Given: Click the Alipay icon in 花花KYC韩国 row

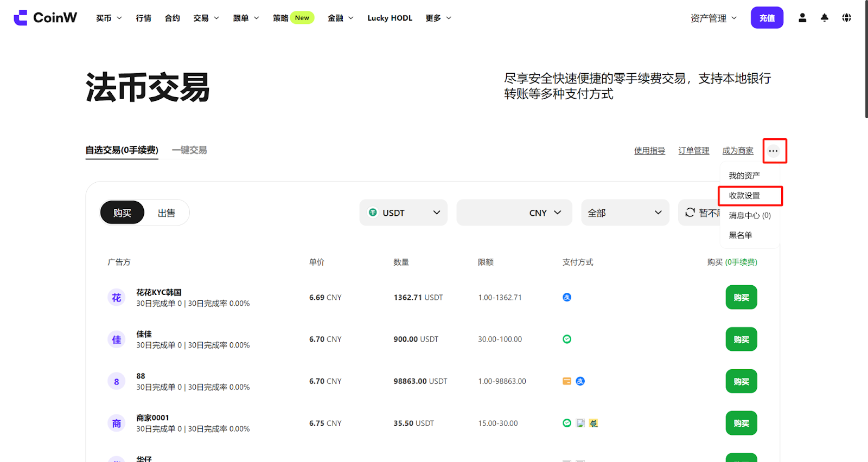Looking at the screenshot, I should (x=567, y=297).
